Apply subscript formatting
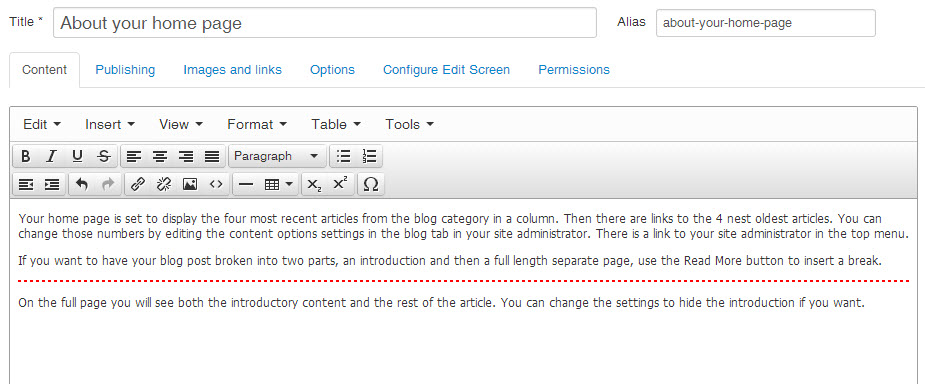Image resolution: width=925 pixels, height=384 pixels. pos(314,185)
